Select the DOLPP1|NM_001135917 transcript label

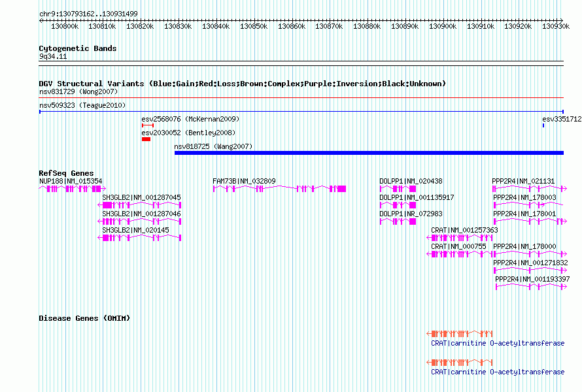click(417, 197)
